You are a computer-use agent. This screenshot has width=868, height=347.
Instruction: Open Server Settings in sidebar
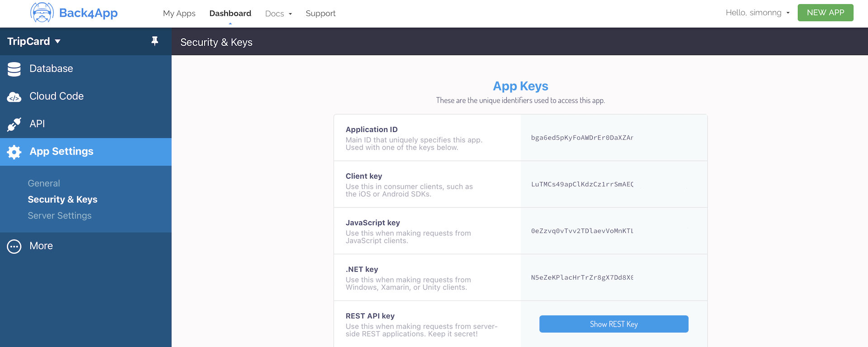pos(60,216)
